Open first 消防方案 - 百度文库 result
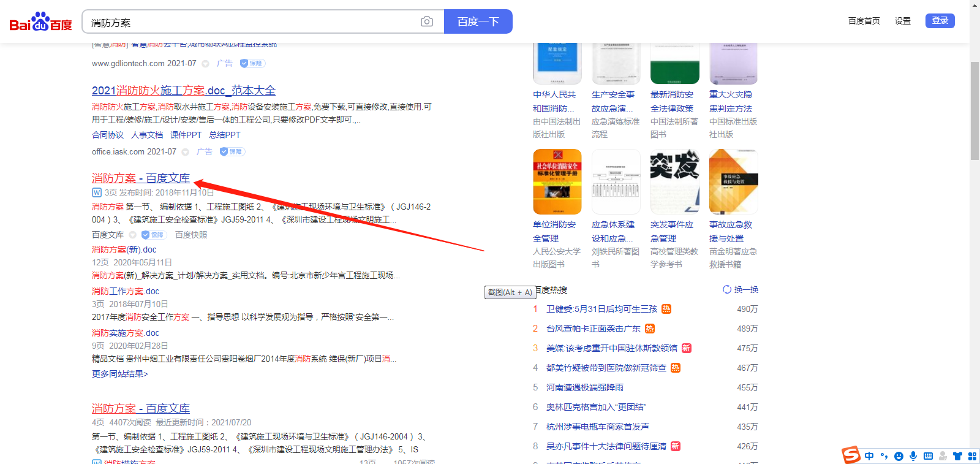Image resolution: width=980 pixels, height=464 pixels. pos(141,178)
